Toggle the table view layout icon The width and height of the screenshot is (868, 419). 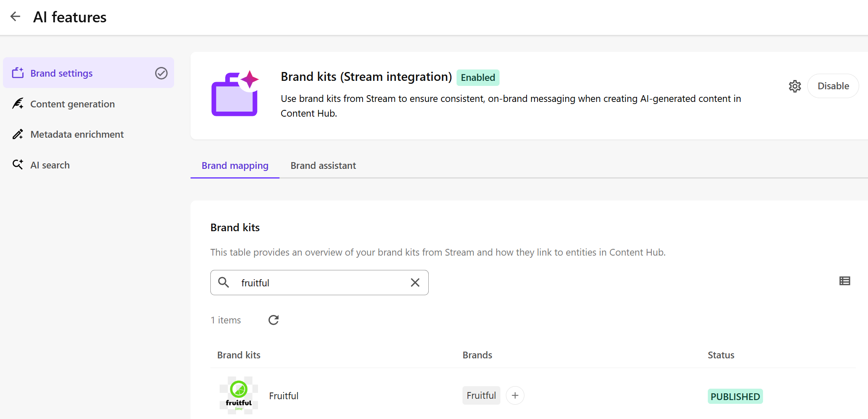(844, 281)
